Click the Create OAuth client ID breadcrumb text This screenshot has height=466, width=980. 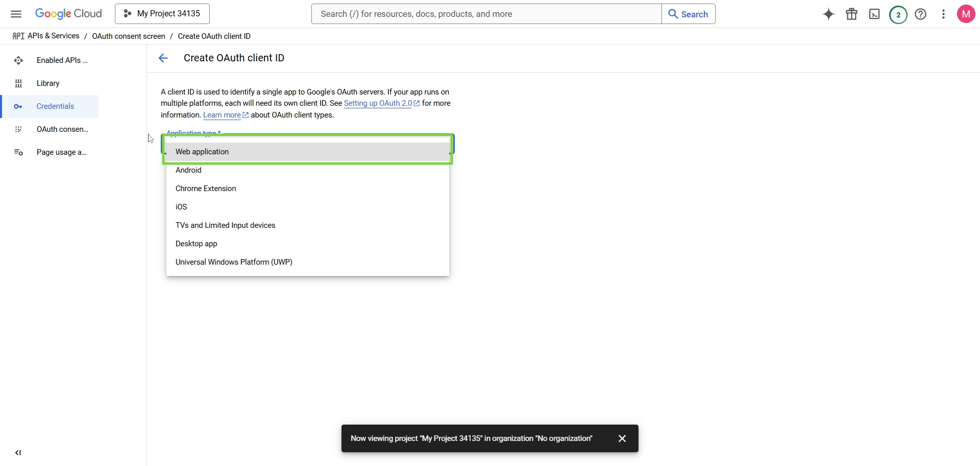click(x=214, y=36)
